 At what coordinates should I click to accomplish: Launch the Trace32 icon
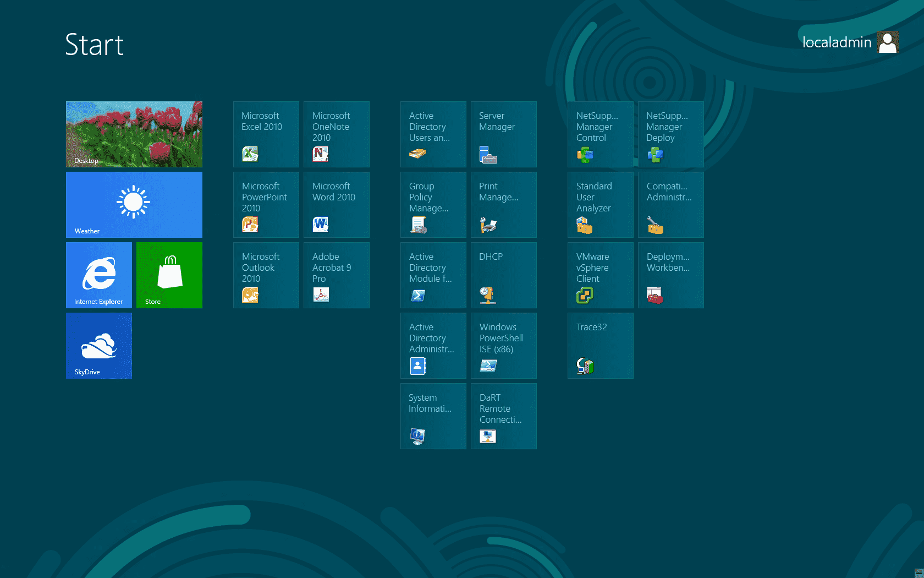(x=585, y=366)
